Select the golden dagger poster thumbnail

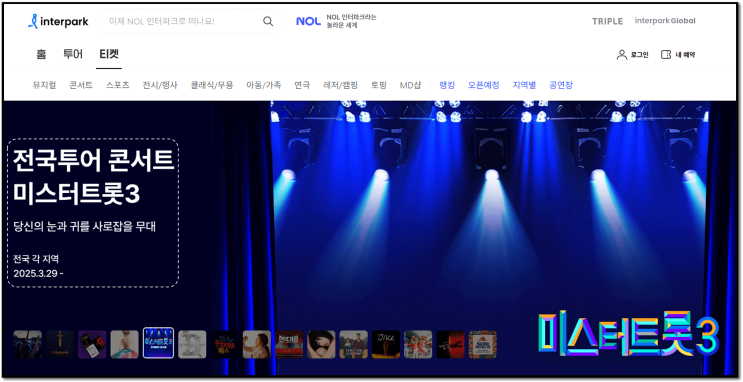[x=60, y=344]
